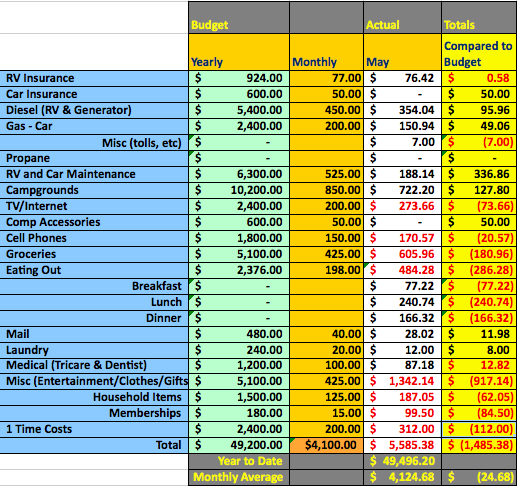Click the Total monthly $4,100.00 cell
This screenshot has height=486, width=517.
(326, 445)
